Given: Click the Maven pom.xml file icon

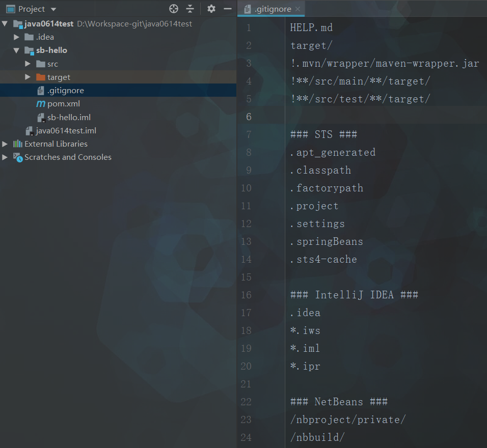Looking at the screenshot, I should [41, 104].
